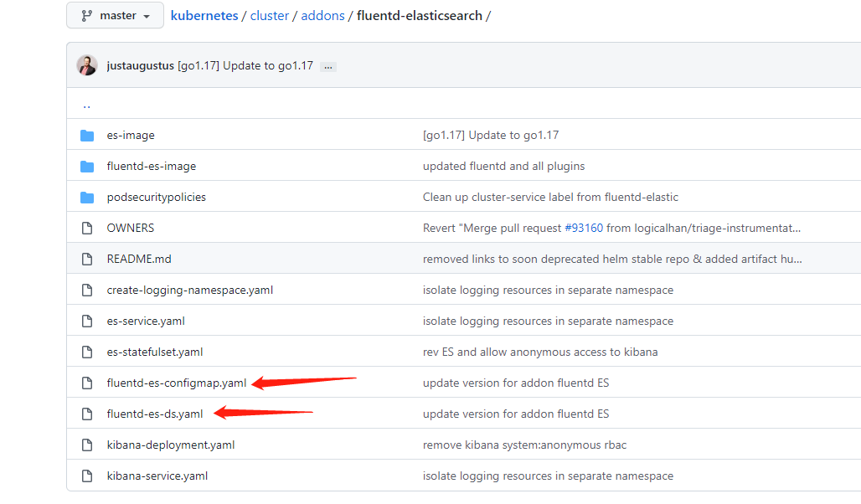Open es-service.yaml file

pos(146,321)
